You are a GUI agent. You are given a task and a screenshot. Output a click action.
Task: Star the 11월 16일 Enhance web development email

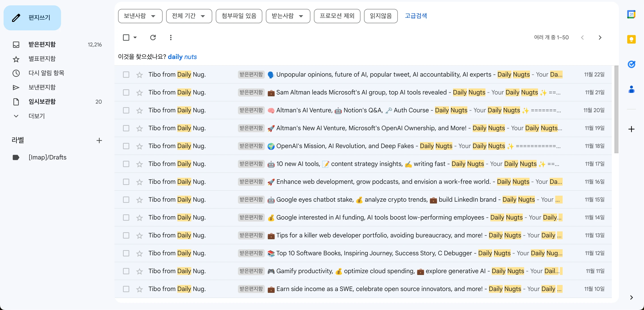[140, 182]
